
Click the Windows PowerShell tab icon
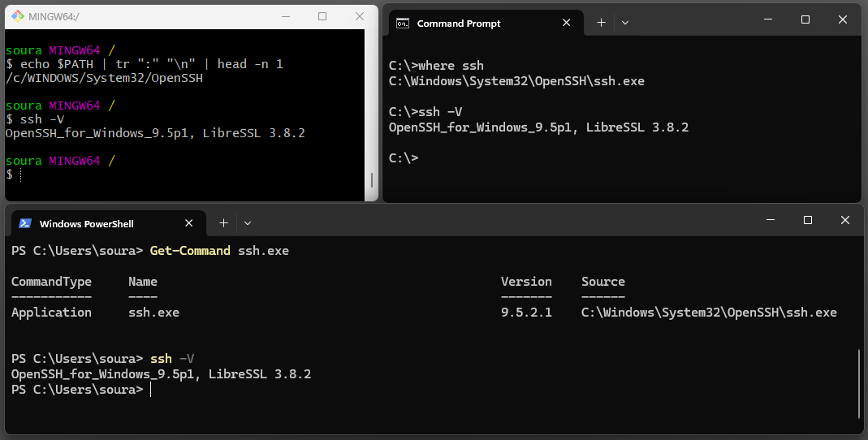coord(25,223)
